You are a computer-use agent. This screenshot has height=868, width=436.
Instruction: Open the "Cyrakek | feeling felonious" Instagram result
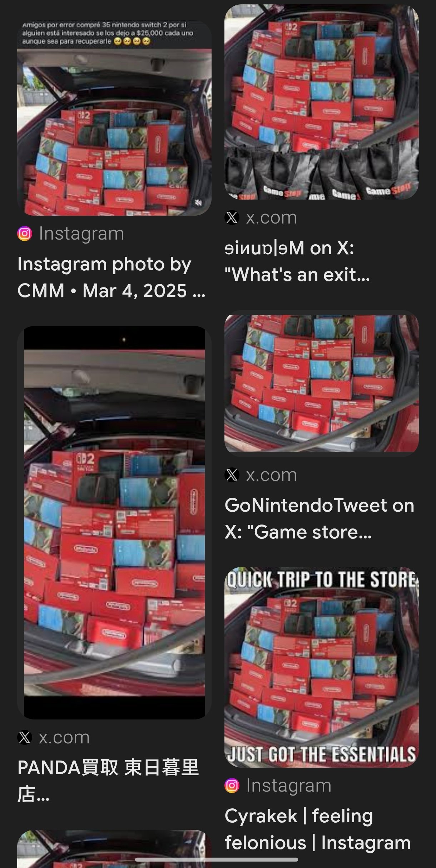(x=318, y=829)
